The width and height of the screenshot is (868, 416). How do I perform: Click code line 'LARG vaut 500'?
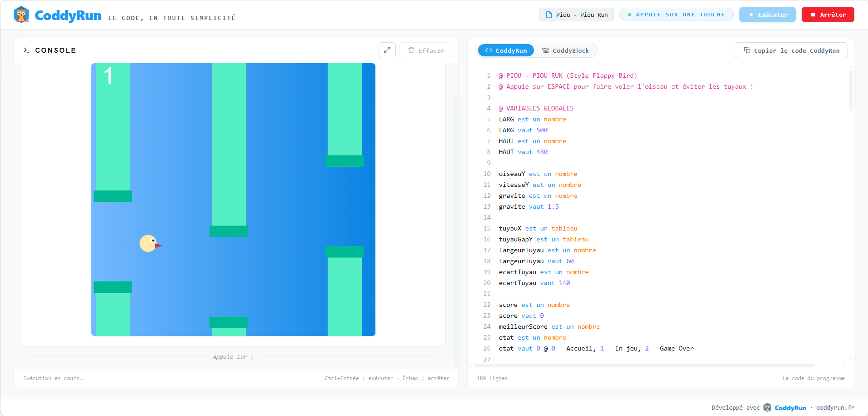coord(523,130)
